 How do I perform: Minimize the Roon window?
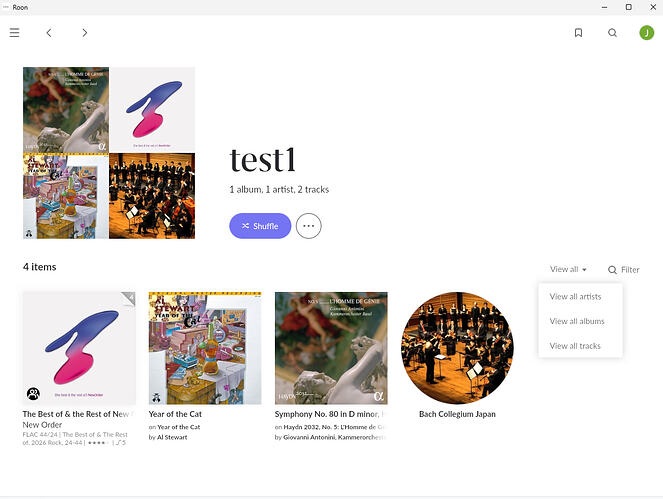coord(604,7)
